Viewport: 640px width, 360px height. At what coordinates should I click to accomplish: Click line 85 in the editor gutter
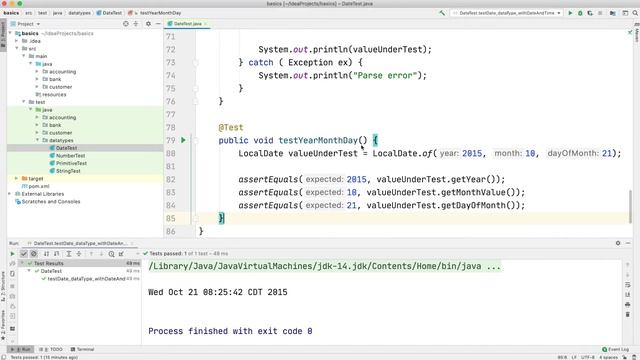pos(170,218)
